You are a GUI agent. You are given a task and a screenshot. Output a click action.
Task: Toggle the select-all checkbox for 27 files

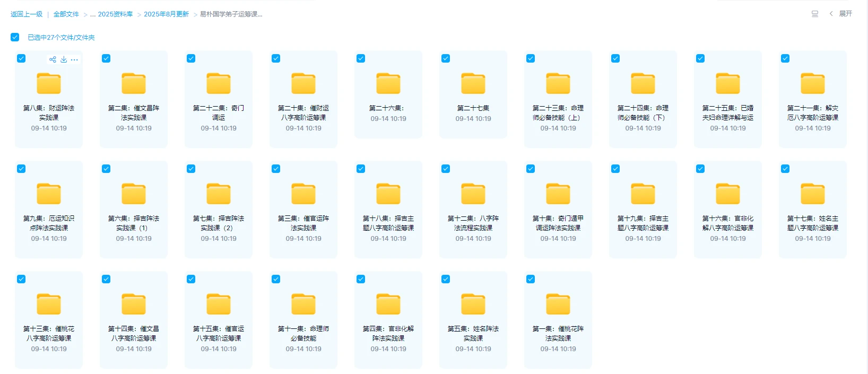(15, 37)
